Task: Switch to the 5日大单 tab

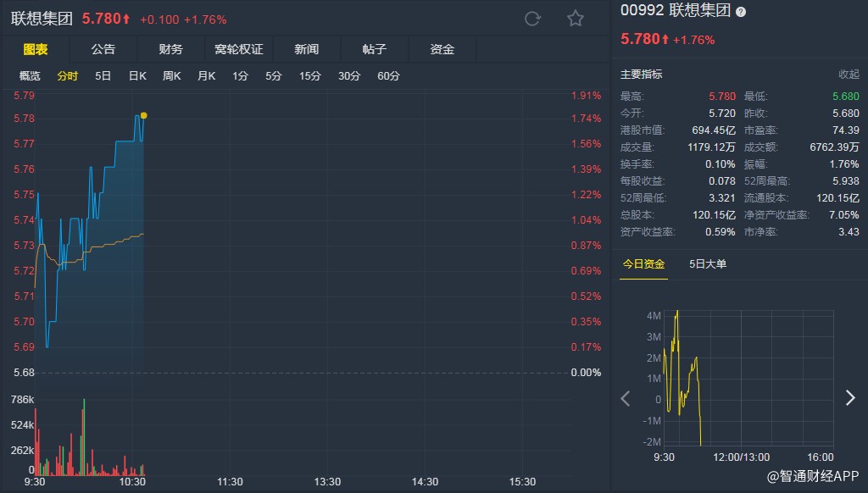Action: click(708, 264)
